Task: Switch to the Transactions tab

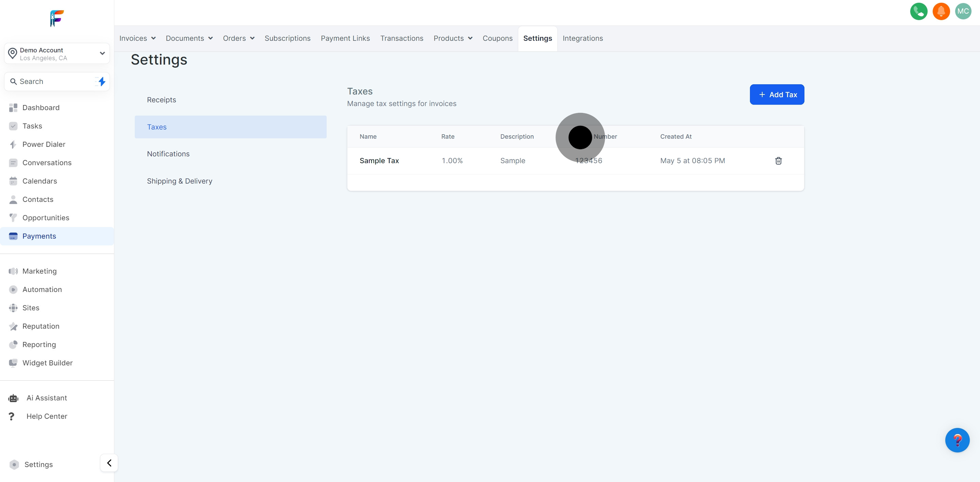Action: click(x=402, y=38)
